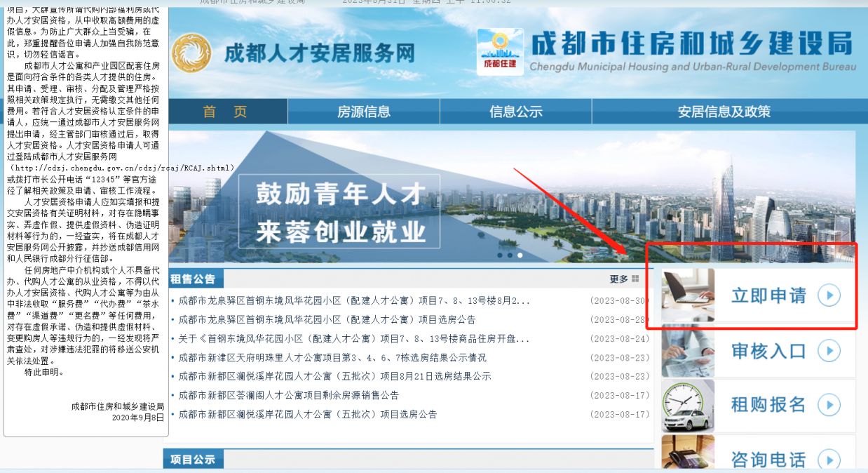Open the 7、8、13号楼8月2... announcement
This screenshot has height=473, width=868.
[354, 301]
